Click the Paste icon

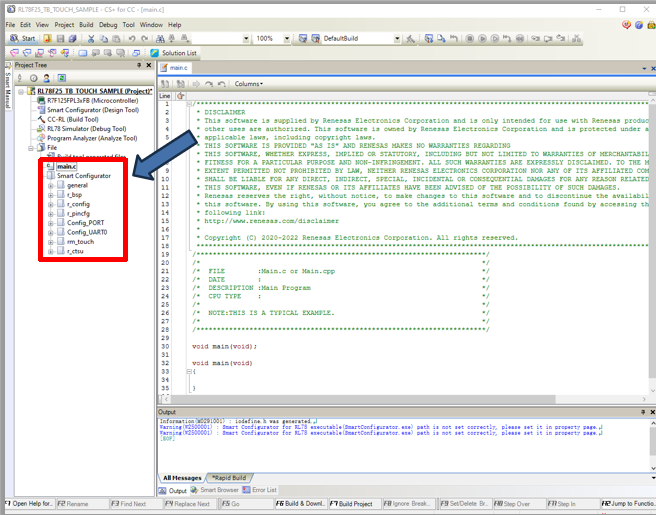(x=116, y=38)
